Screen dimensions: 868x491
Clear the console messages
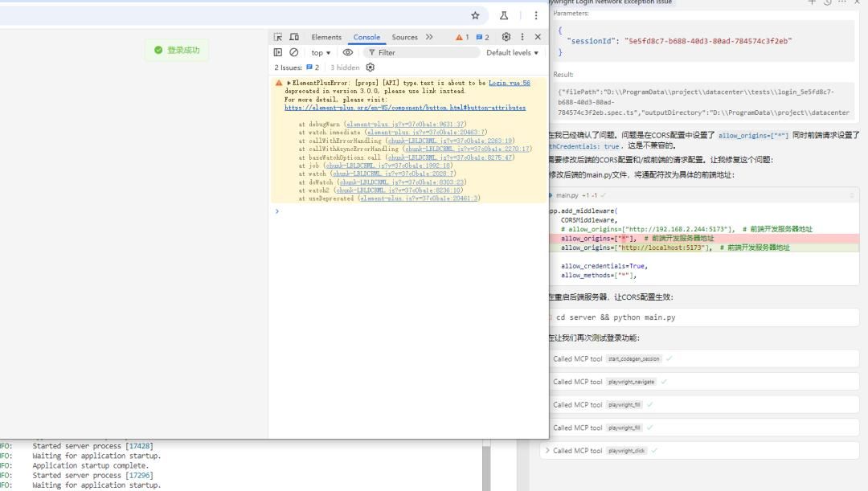coord(293,53)
